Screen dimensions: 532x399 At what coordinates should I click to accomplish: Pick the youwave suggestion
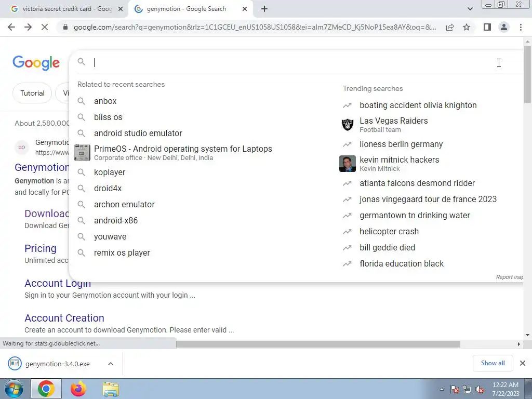click(110, 237)
